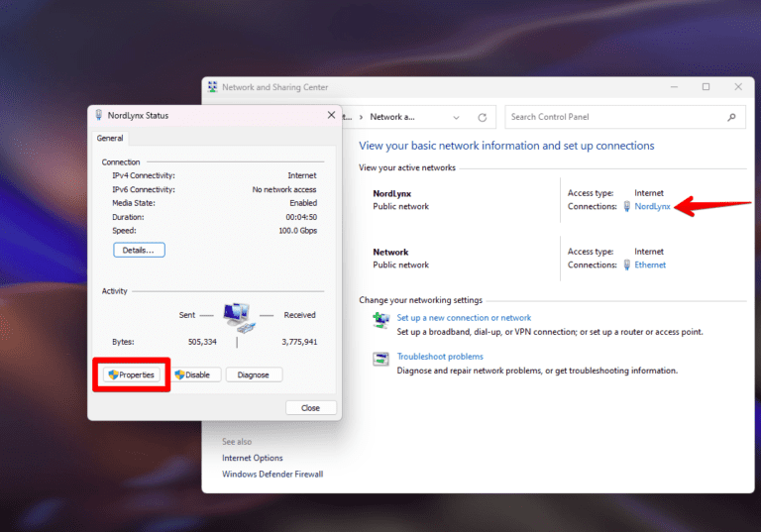Image resolution: width=761 pixels, height=532 pixels.
Task: Click the Diagnose button
Action: point(254,374)
